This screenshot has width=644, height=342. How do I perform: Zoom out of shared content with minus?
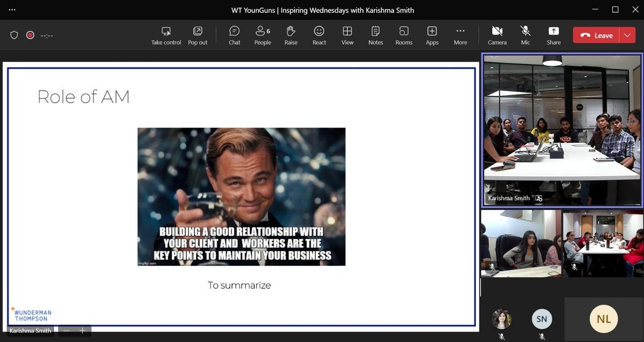(67, 331)
